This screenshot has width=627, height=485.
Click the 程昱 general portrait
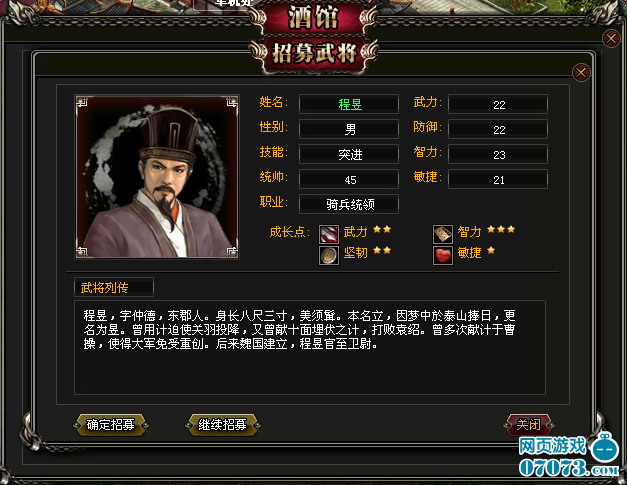click(x=157, y=177)
